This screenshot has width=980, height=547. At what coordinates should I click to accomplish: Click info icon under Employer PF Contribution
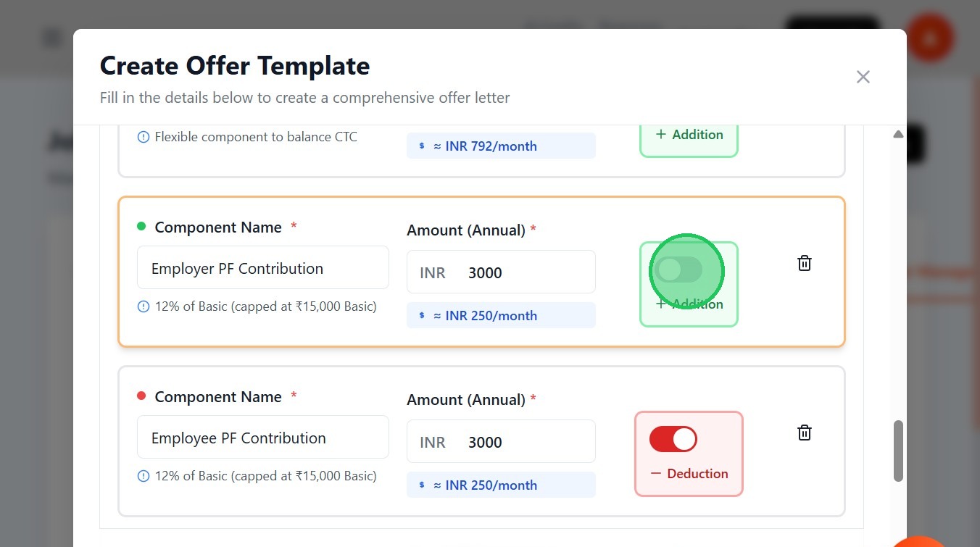144,306
